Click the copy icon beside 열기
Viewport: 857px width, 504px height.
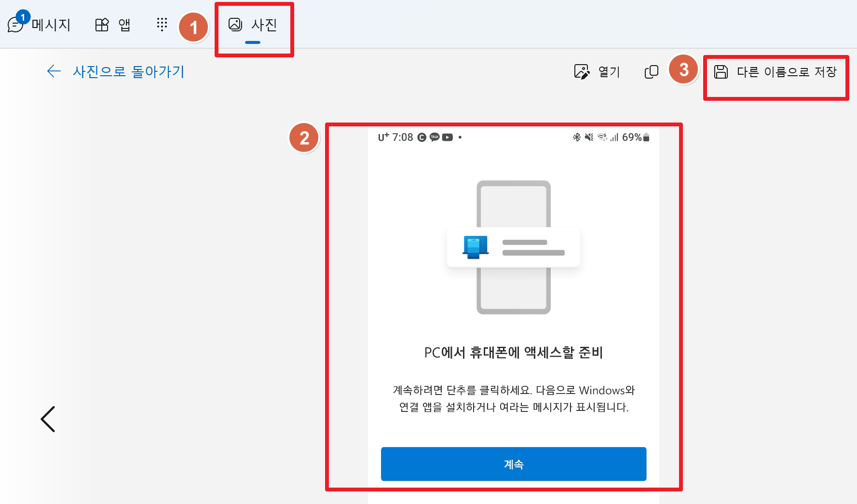[651, 71]
